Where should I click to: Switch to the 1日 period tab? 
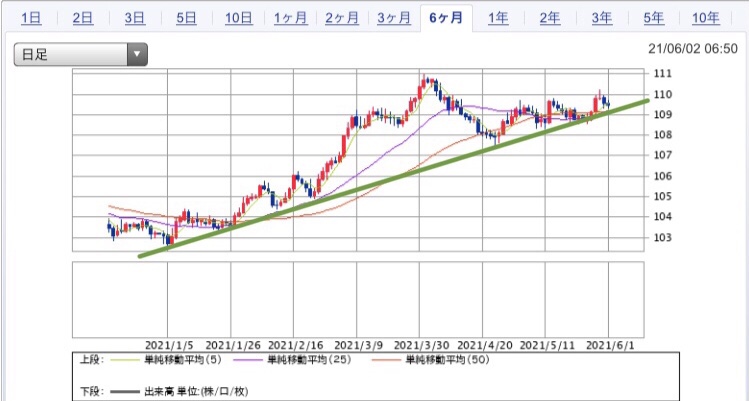[x=31, y=18]
